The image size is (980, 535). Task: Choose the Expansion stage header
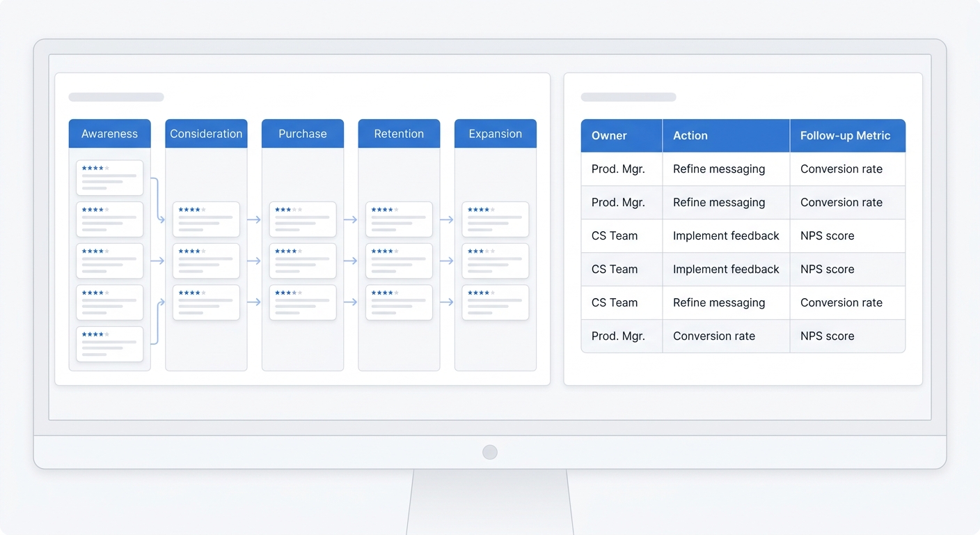point(496,134)
